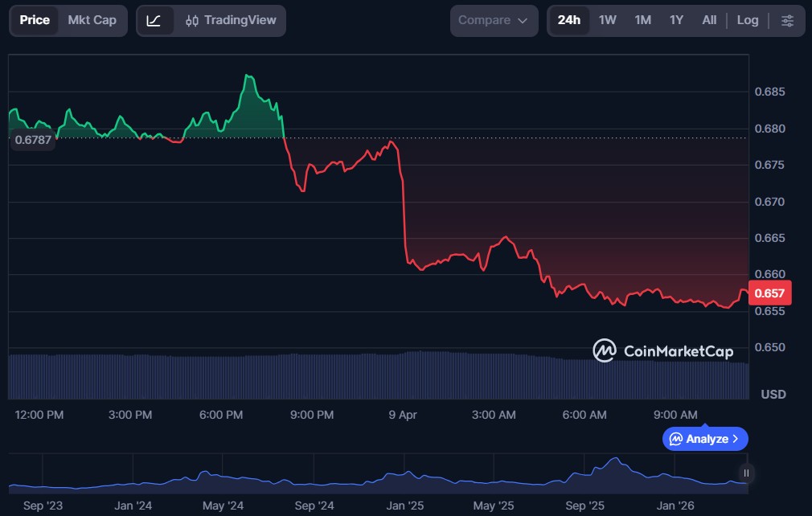This screenshot has width=812, height=516.
Task: Click the Analyze button
Action: coord(705,439)
